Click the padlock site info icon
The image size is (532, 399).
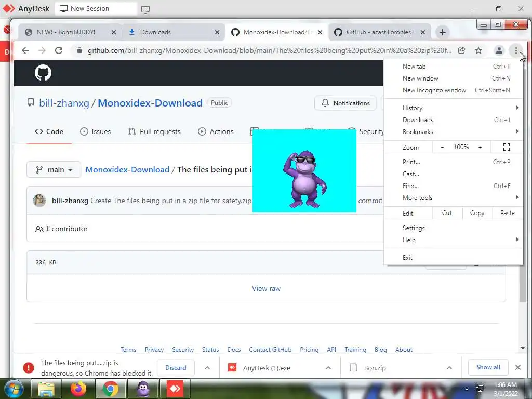pos(79,50)
